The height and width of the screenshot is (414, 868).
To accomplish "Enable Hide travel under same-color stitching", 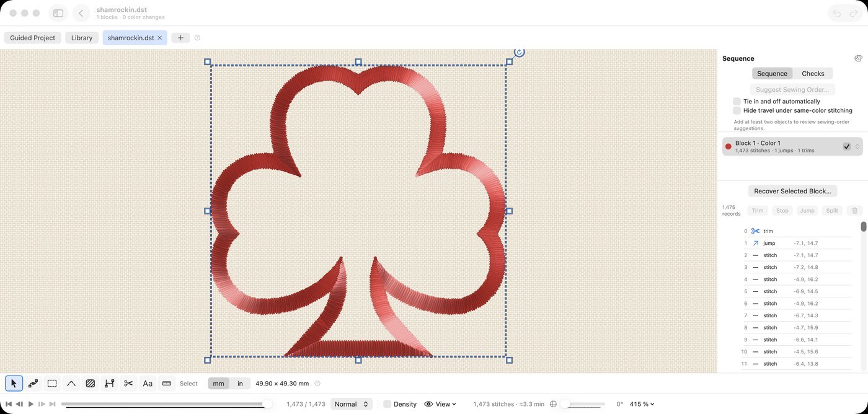I will pyautogui.click(x=737, y=110).
